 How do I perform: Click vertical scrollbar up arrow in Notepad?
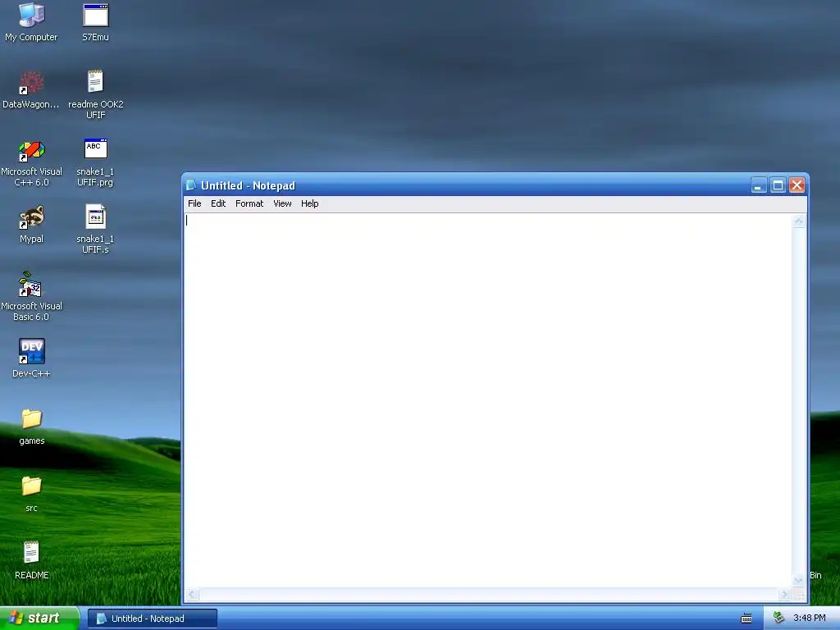point(799,220)
